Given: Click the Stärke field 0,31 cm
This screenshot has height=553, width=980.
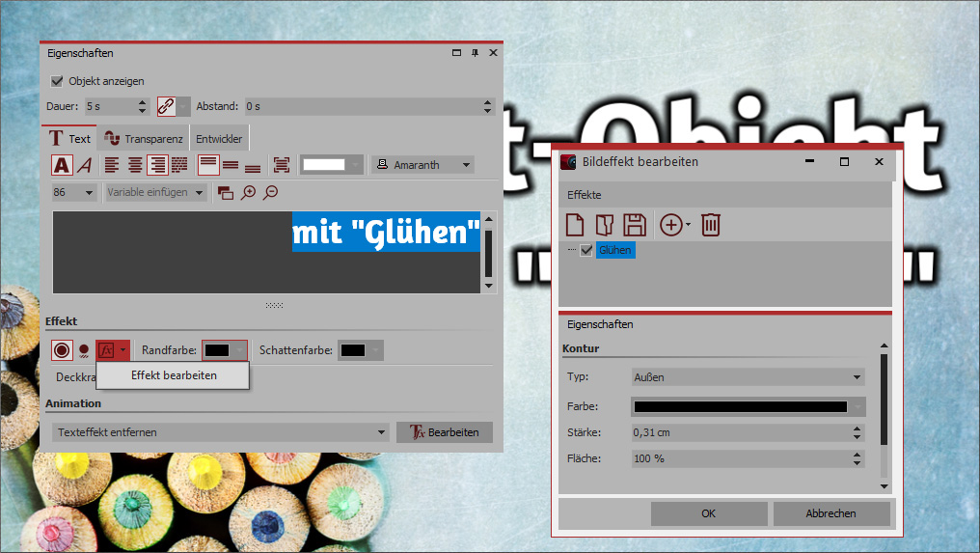Looking at the screenshot, I should pos(741,432).
